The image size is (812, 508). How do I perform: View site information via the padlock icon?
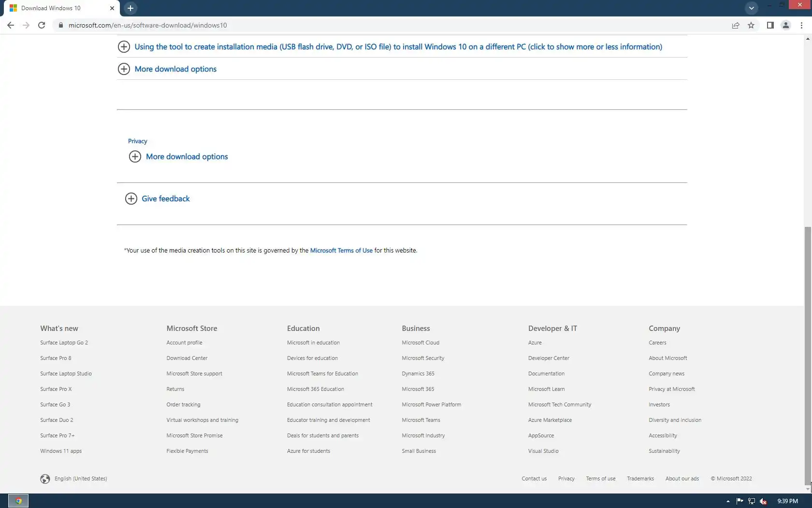[60, 25]
